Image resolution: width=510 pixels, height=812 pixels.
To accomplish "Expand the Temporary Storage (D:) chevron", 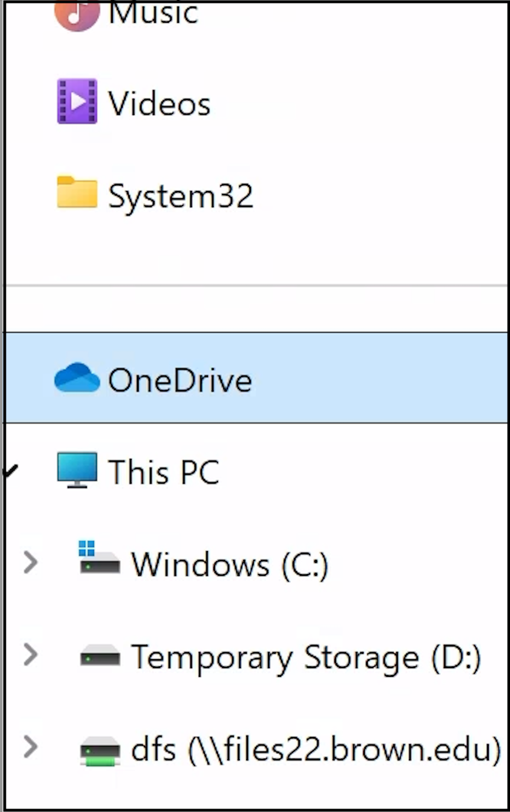I will click(x=30, y=654).
